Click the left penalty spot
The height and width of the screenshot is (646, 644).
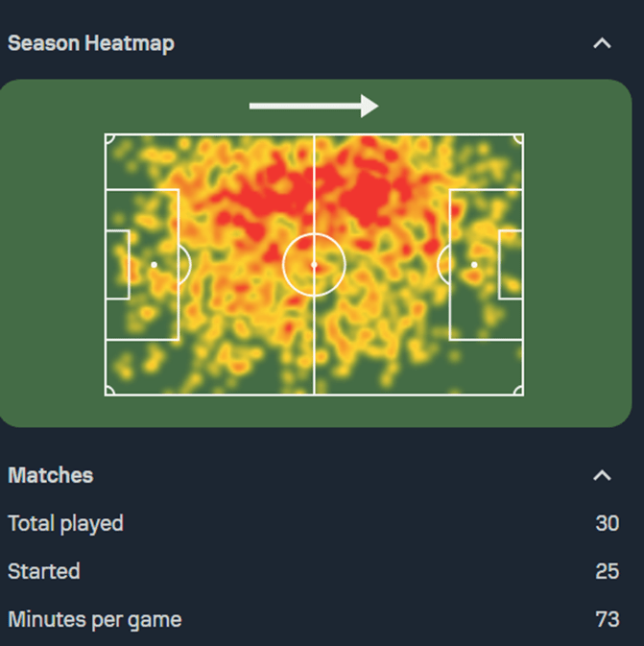point(154,264)
